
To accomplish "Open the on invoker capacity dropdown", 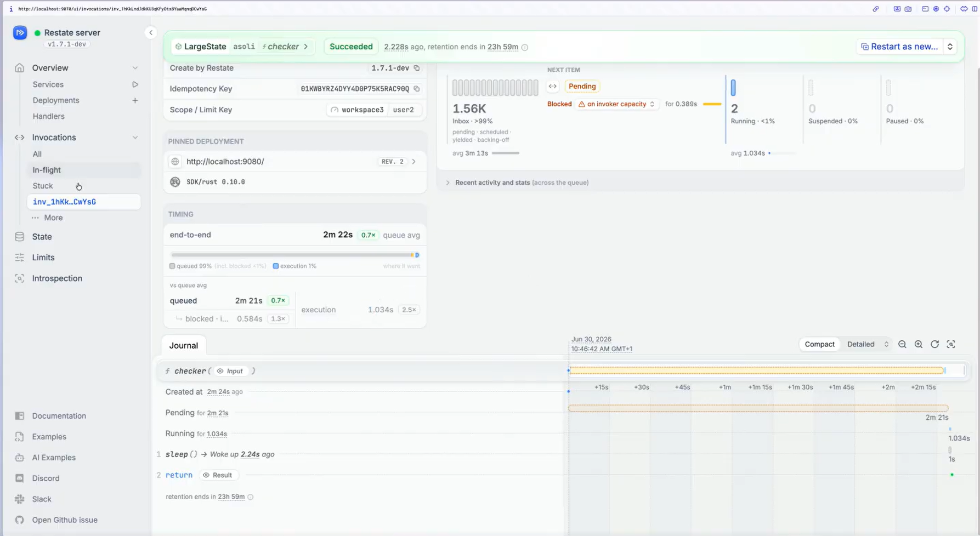I will pos(616,104).
